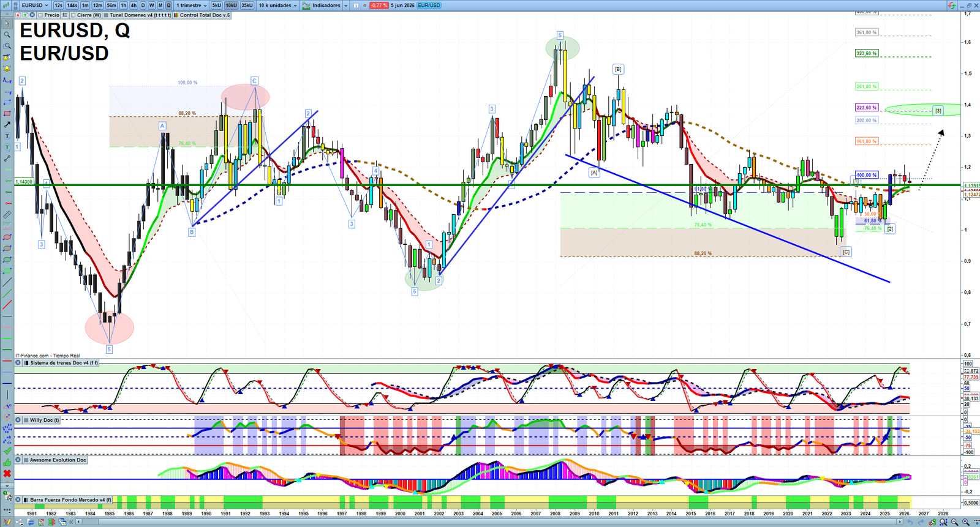The height and width of the screenshot is (527, 980).
Task: Select the segment line tool
Action: click(x=7, y=158)
